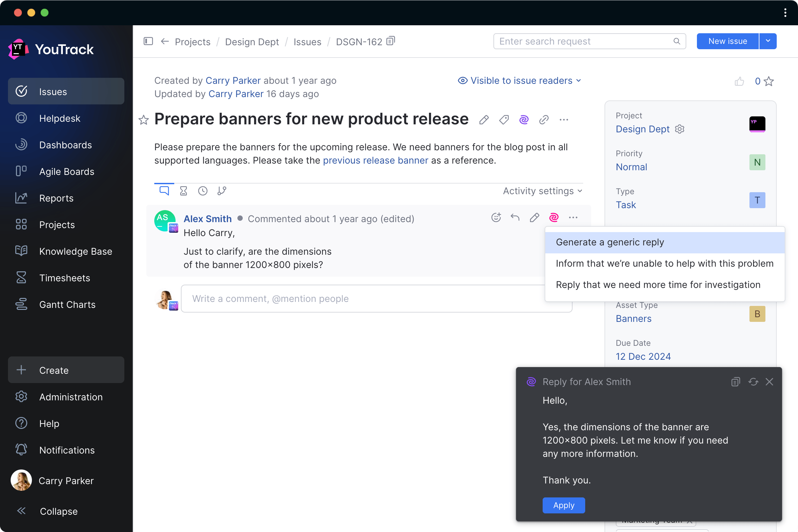The height and width of the screenshot is (532, 798).
Task: Add an emoji reaction to Alex Smith's comment
Action: [496, 217]
